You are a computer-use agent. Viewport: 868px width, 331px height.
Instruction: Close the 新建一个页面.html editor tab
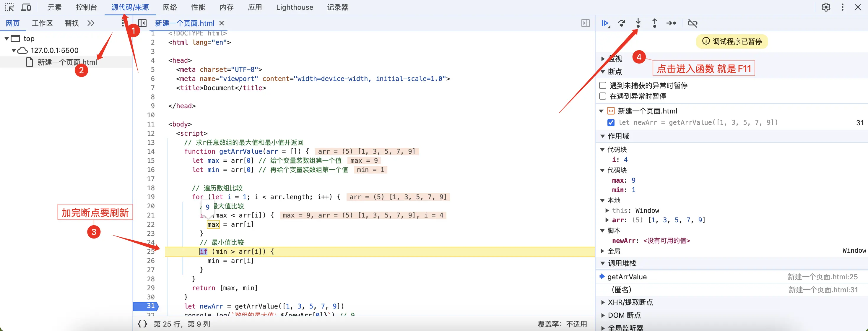point(221,23)
